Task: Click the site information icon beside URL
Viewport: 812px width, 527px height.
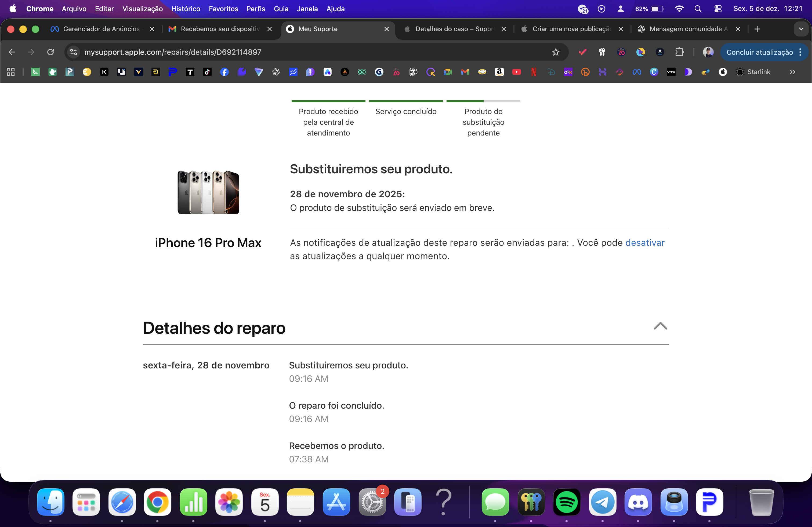Action: (73, 52)
